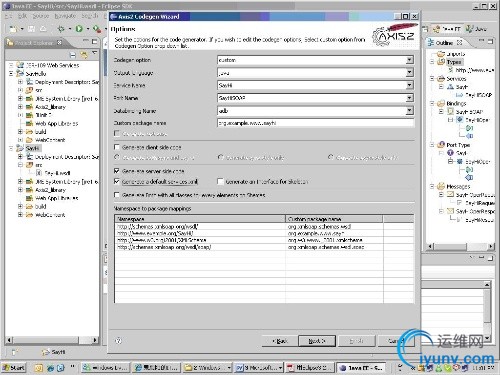The height and width of the screenshot is (375, 500).
Task: Open the Navigate menu in Eclipse
Action: click(65, 16)
